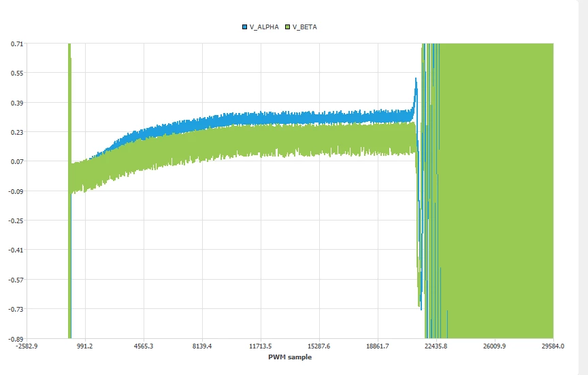Image resolution: width=588 pixels, height=375 pixels.
Task: Click the -0.73 y-axis label
Action: click(16, 309)
